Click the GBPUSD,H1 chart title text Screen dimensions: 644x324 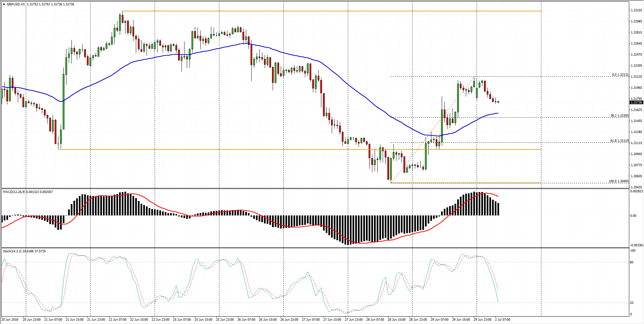coord(16,4)
